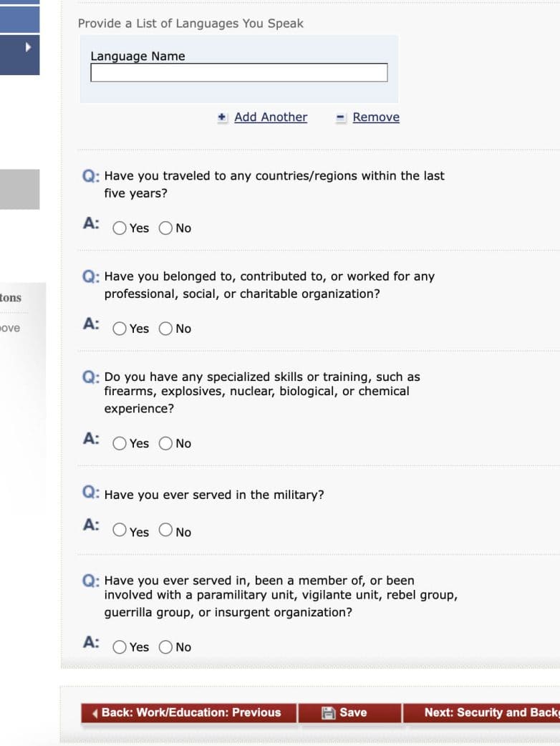Pick Yes for served in the military
The width and height of the screenshot is (560, 746).
(120, 531)
